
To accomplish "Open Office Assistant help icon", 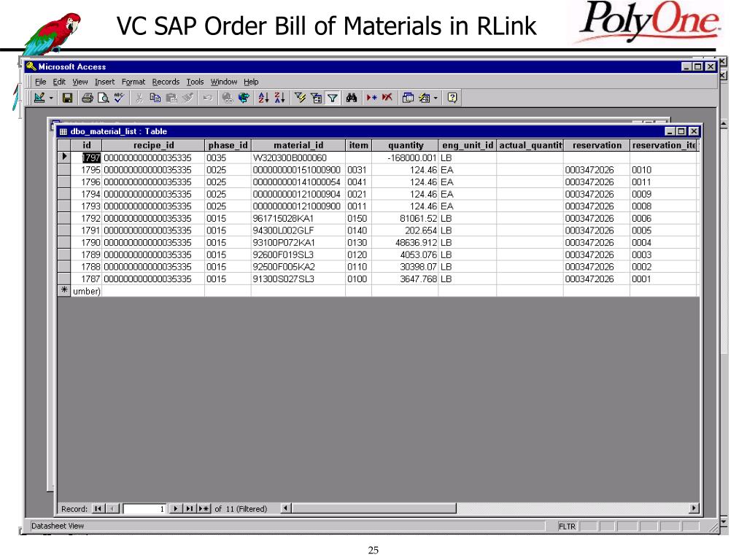I will tap(452, 98).
